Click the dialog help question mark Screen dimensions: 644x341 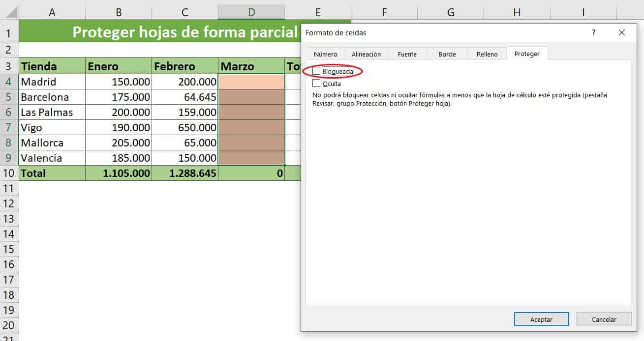coord(594,32)
